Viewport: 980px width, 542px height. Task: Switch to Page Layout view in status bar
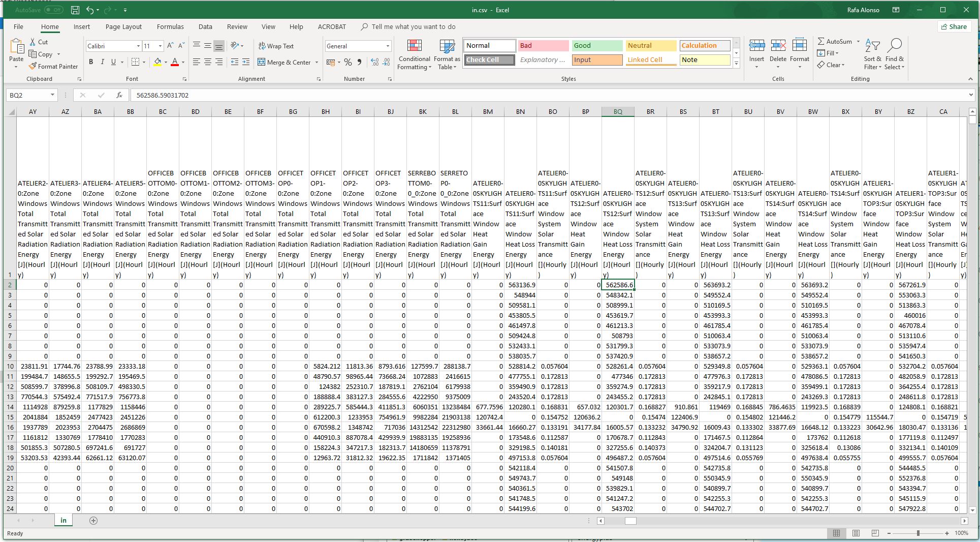tap(856, 533)
